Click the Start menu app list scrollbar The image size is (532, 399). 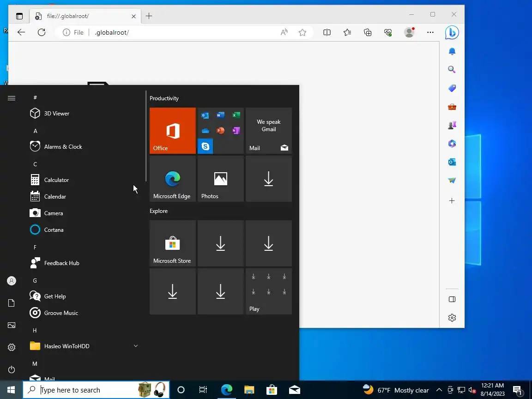tap(146, 136)
